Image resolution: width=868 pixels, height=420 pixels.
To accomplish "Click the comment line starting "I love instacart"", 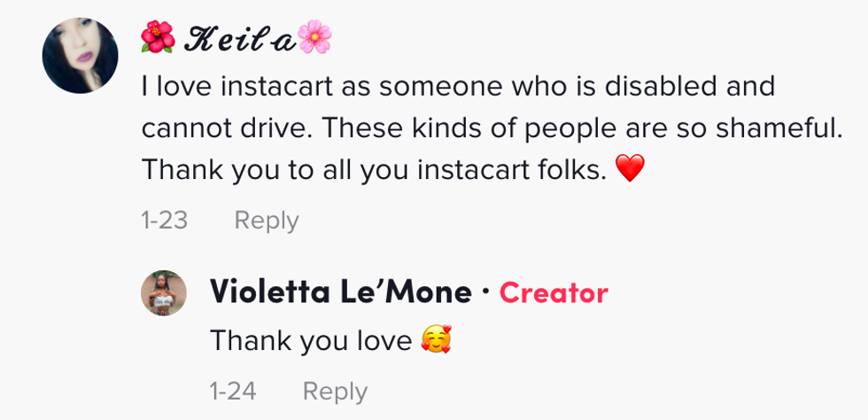I will pos(457,86).
